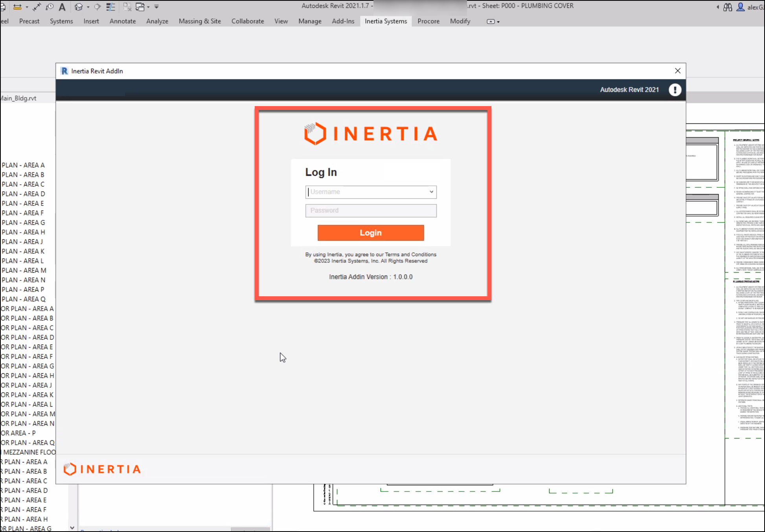765x532 pixels.
Task: Open the Systems ribbon tab
Action: click(61, 21)
